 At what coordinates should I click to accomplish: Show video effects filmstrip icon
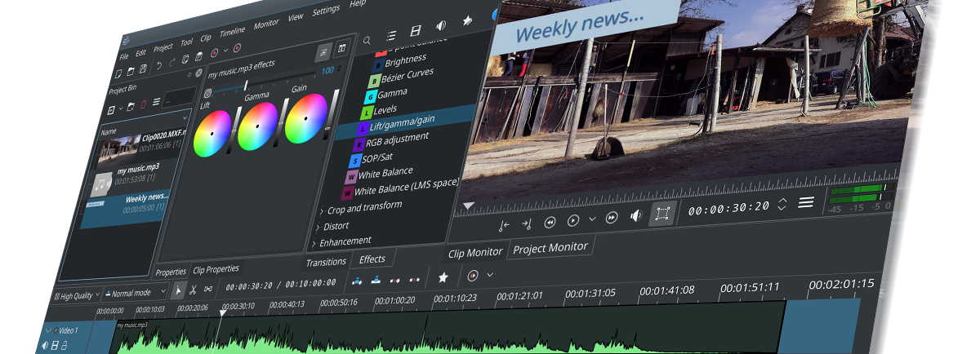(416, 31)
